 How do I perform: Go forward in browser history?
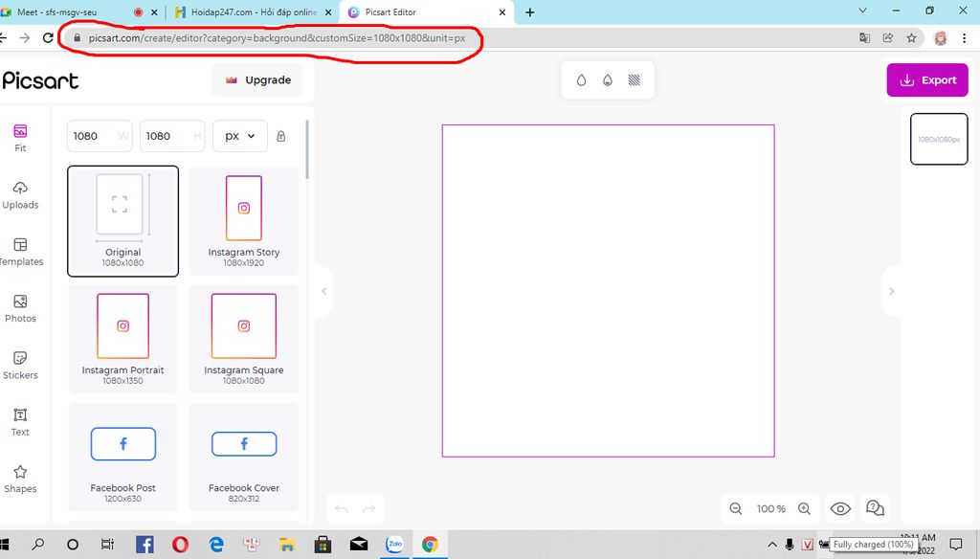click(24, 38)
